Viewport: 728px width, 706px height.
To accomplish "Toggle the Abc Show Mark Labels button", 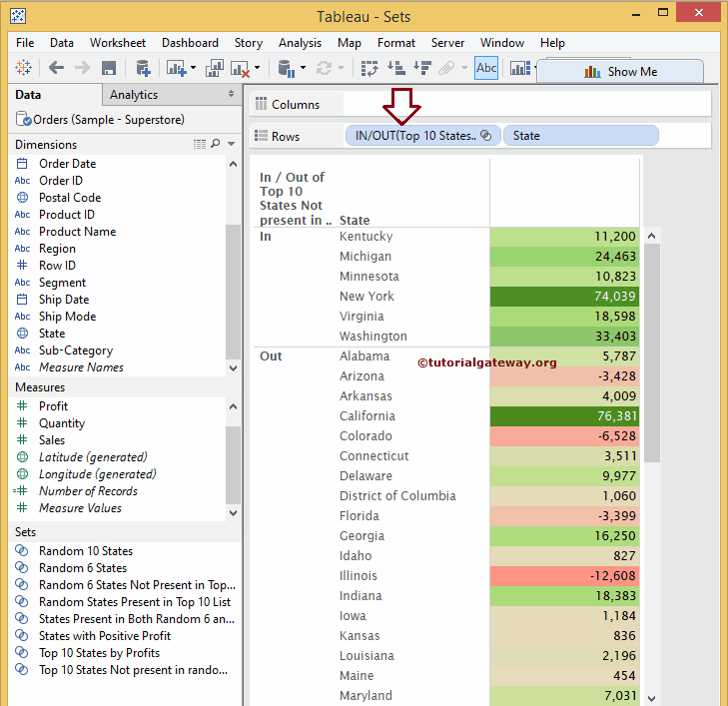I will (x=486, y=68).
